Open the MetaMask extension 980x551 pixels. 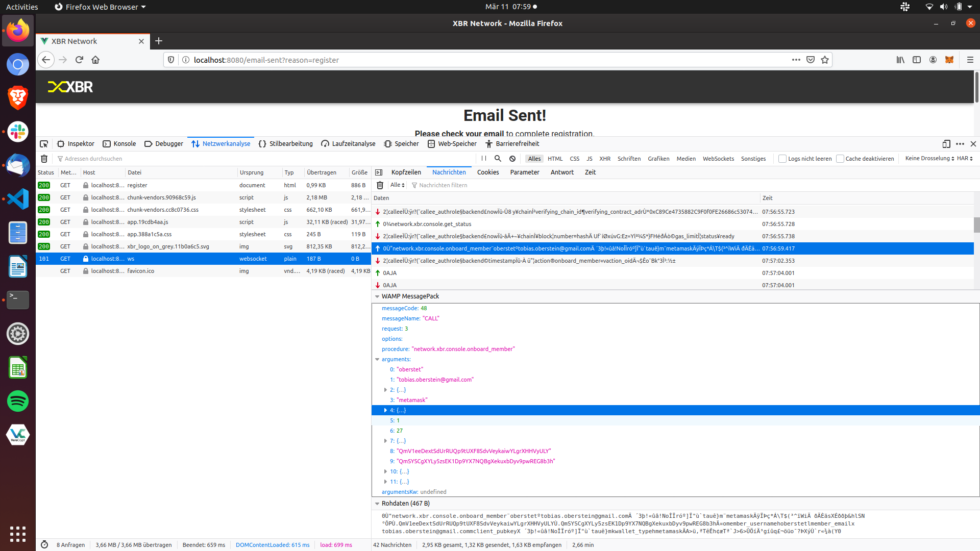(x=949, y=60)
